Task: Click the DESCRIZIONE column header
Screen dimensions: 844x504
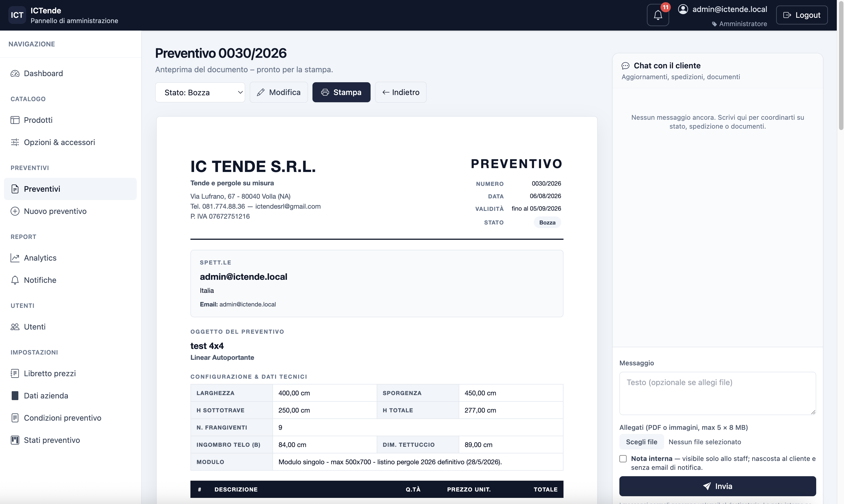Action: [236, 489]
